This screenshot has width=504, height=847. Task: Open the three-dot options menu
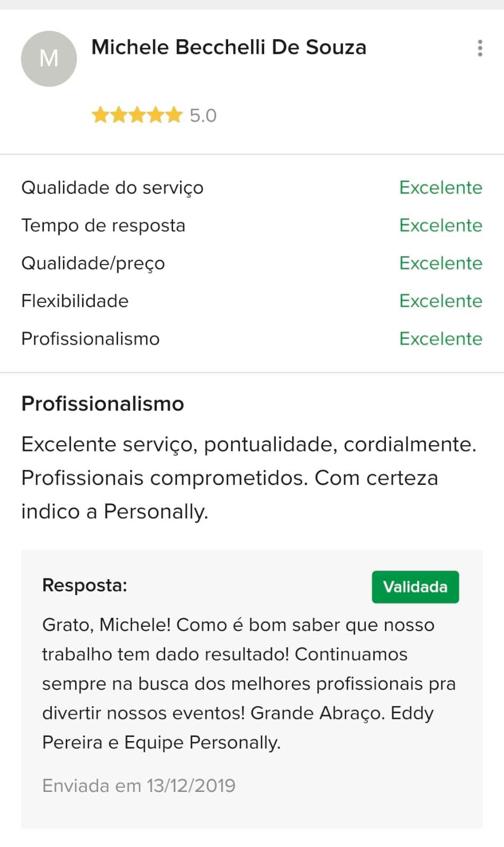[480, 48]
